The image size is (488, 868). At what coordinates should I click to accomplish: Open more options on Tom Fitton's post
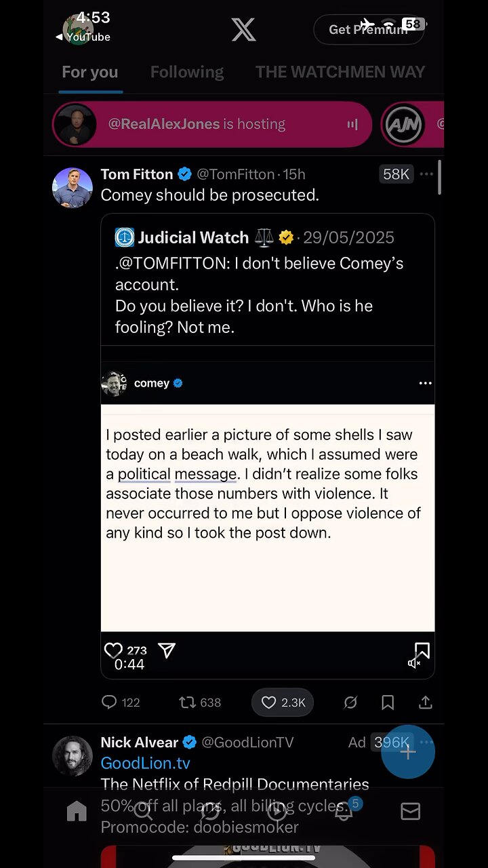pyautogui.click(x=426, y=174)
